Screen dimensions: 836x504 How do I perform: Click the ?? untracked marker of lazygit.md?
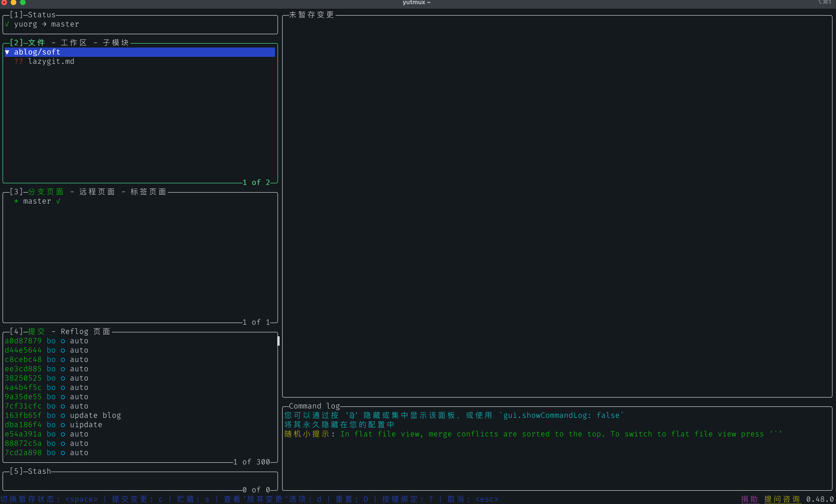tap(19, 61)
